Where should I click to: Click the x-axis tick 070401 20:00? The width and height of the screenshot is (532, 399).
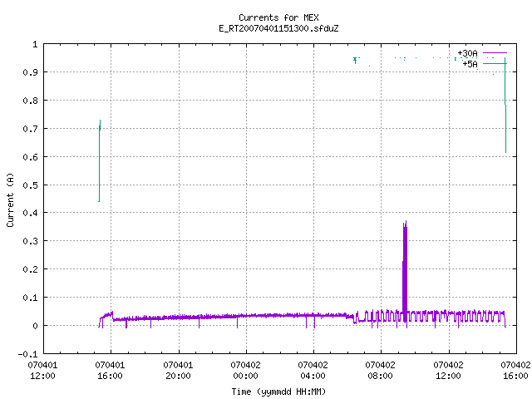click(x=178, y=370)
